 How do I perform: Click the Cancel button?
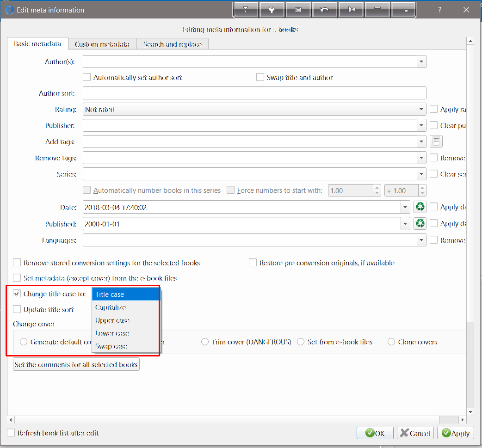415,433
